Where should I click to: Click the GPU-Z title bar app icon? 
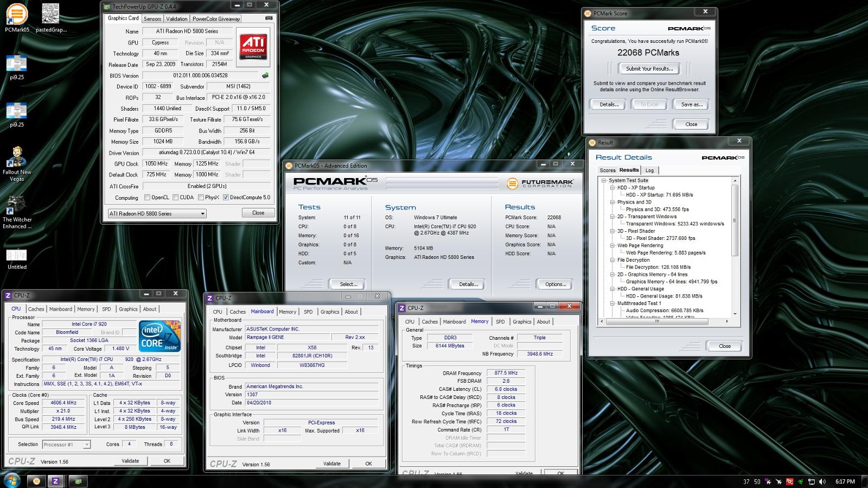coord(106,7)
